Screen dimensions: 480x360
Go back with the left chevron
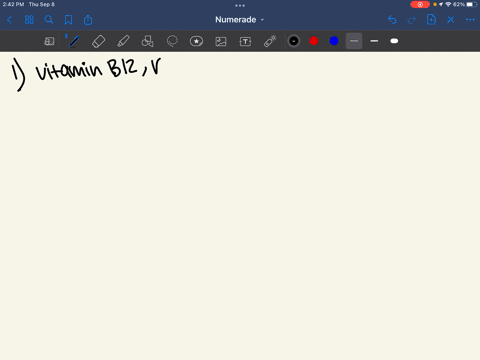[9, 20]
